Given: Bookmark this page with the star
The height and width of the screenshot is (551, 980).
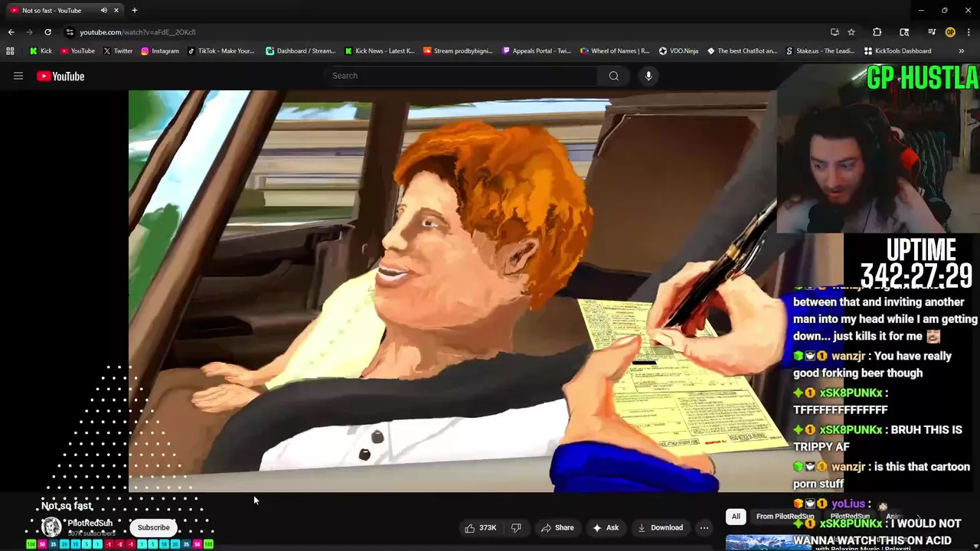Looking at the screenshot, I should (851, 32).
